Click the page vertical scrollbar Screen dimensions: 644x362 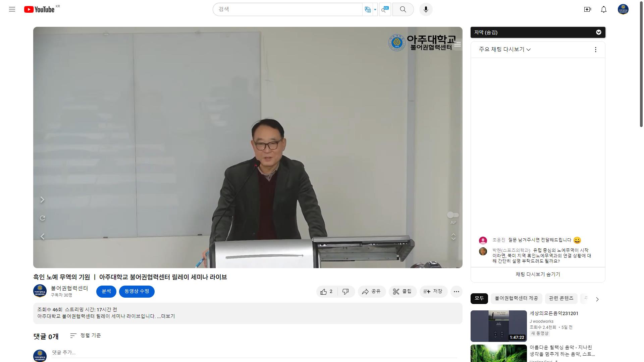pos(641,64)
